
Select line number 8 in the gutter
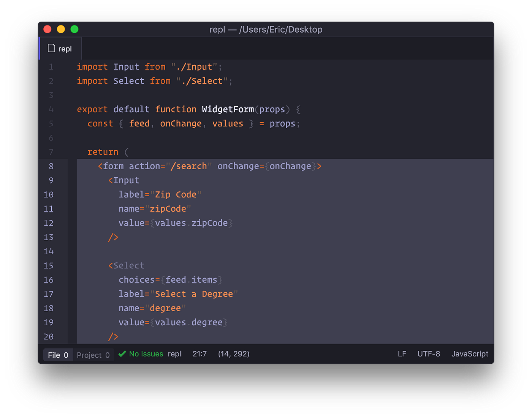click(51, 166)
